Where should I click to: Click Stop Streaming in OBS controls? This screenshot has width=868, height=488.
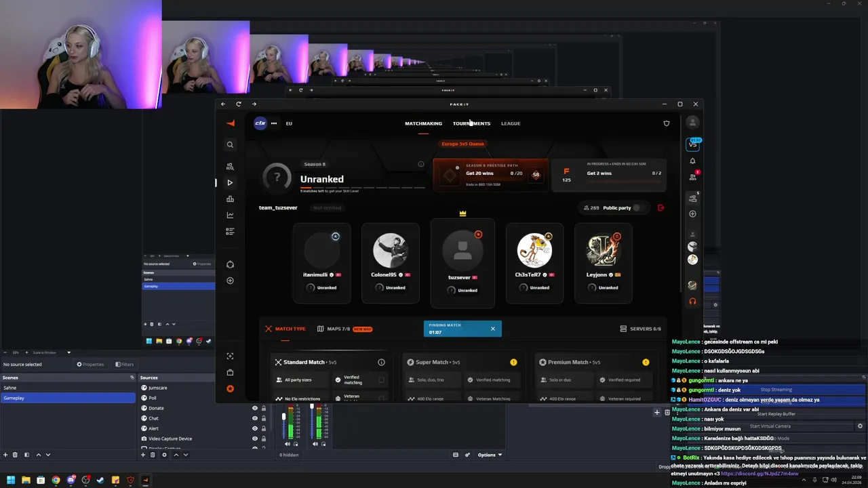click(x=776, y=390)
